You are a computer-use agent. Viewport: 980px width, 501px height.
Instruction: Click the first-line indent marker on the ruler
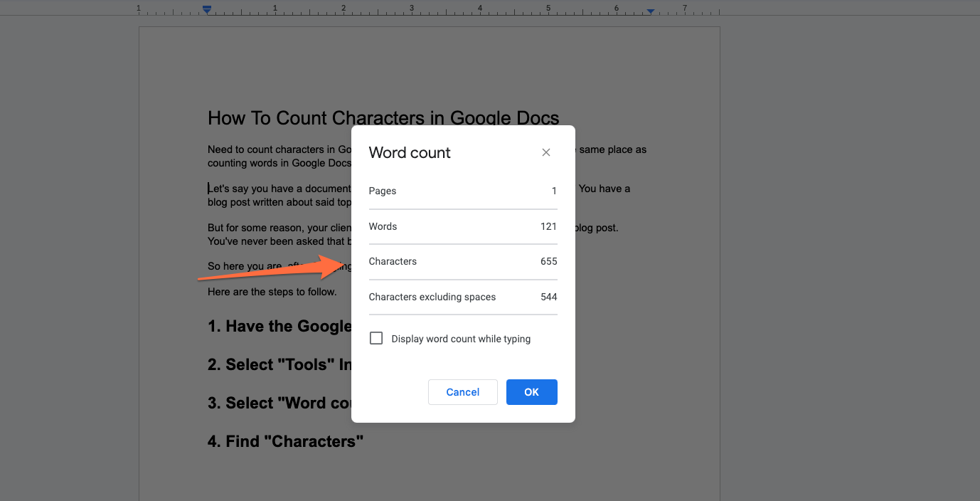(x=206, y=7)
